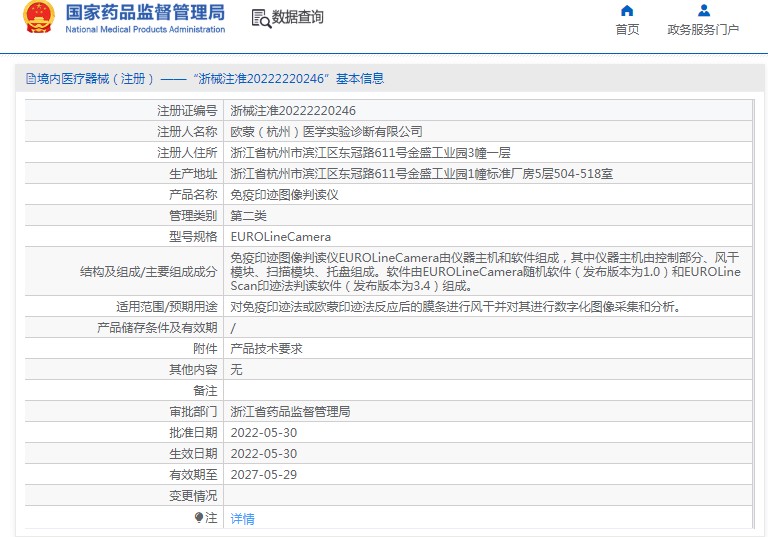Click the National Medical Products Administration subtitle
Image resolution: width=768 pixels, height=537 pixels.
click(145, 30)
